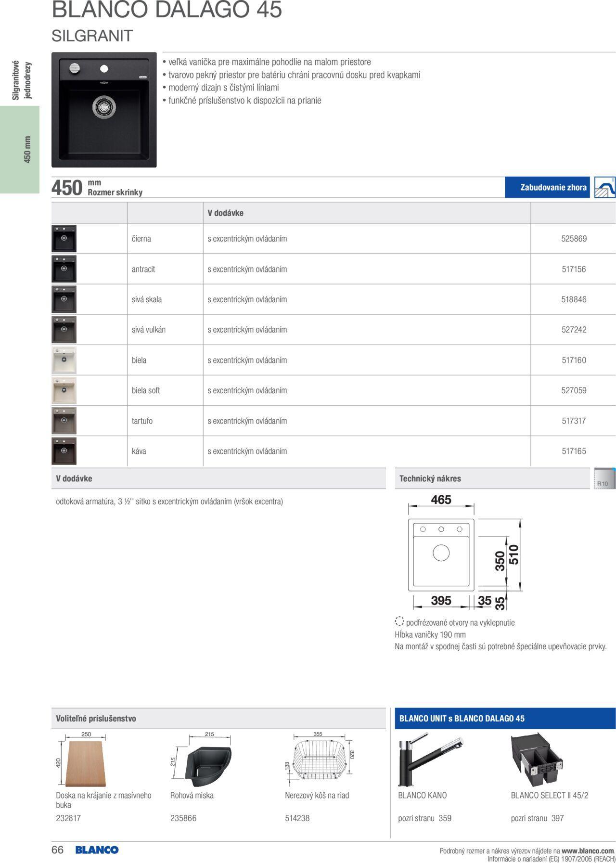616x863 pixels.
Task: Select the čierna color sink swatch
Action: coord(64,239)
